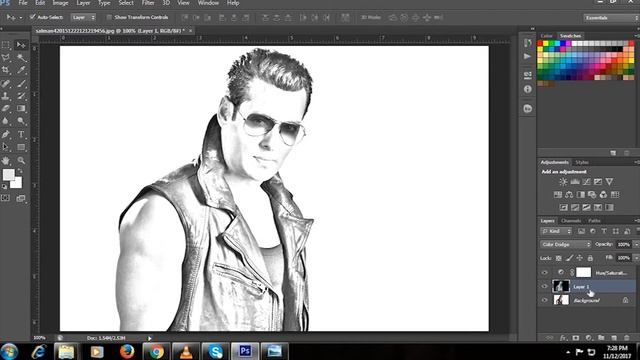Viewport: 640px width, 360px height.
Task: Add a Brightness/Contrast adjustment
Action: [x=563, y=182]
